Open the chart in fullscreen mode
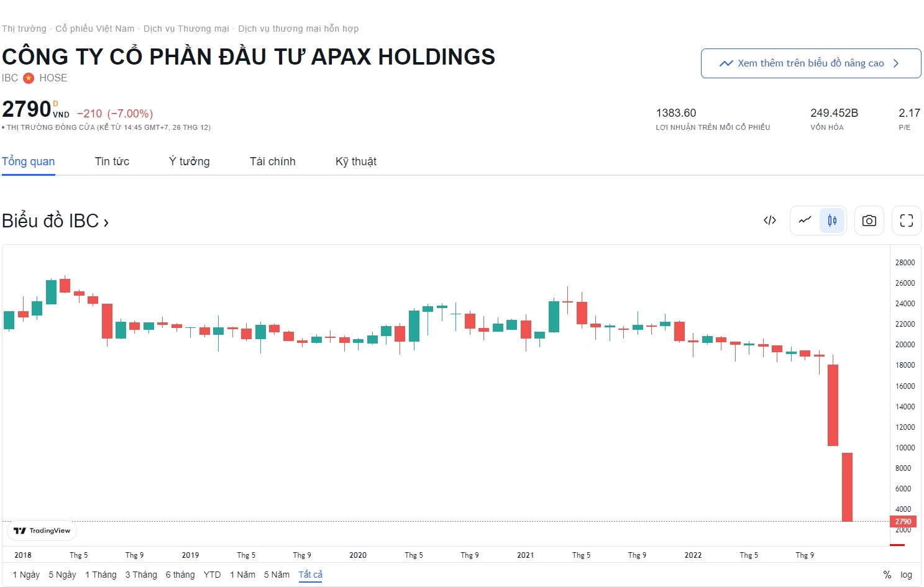This screenshot has width=924, height=587. 907,221
